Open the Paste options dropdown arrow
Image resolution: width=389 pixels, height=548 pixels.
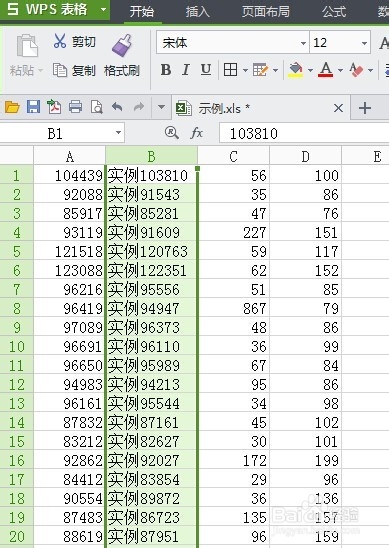point(40,71)
